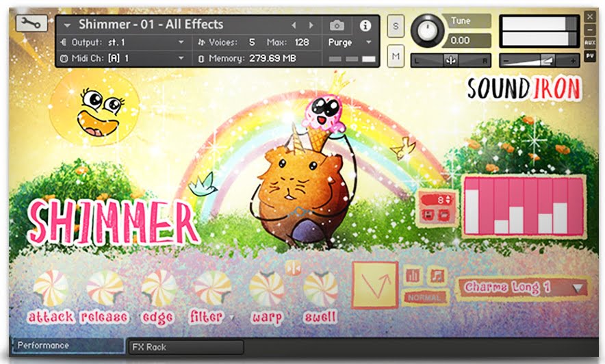This screenshot has height=364, width=605.
Task: Click the small icon above warp knob
Action: [294, 267]
